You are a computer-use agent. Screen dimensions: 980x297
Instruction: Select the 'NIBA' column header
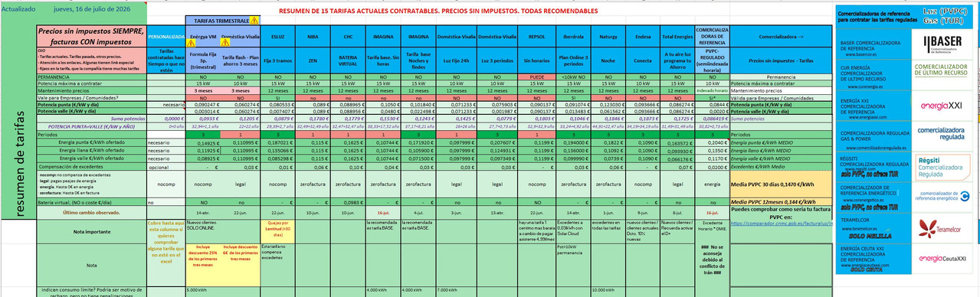click(x=313, y=36)
